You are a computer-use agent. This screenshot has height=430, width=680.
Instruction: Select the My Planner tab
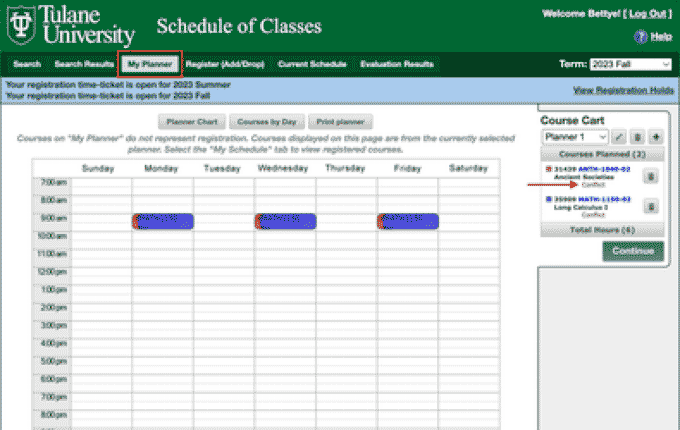point(150,64)
